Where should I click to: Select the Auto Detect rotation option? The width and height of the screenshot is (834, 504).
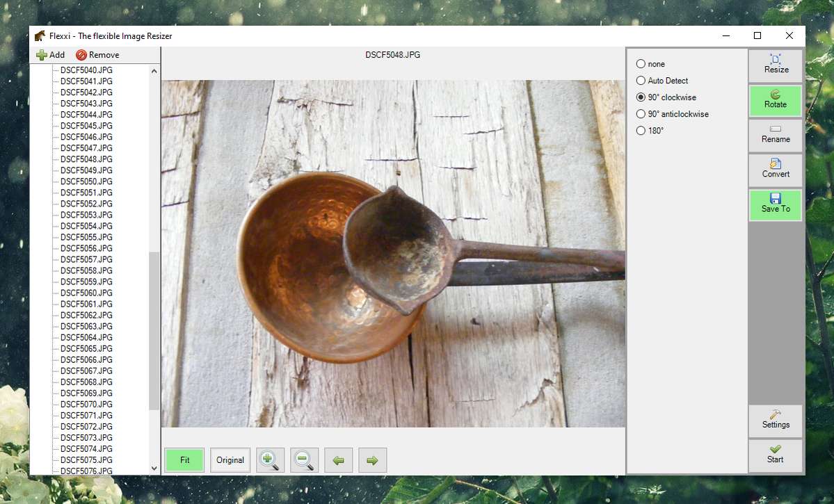tap(662, 80)
